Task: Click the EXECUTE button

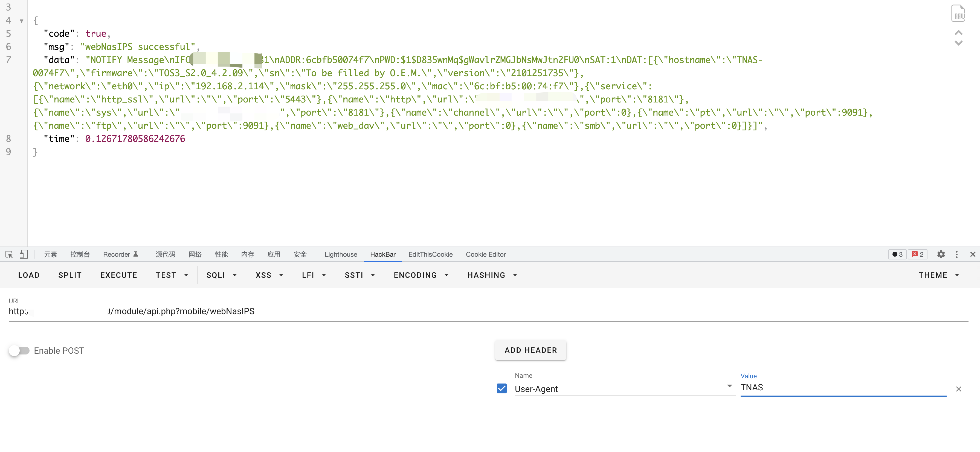Action: pos(119,275)
